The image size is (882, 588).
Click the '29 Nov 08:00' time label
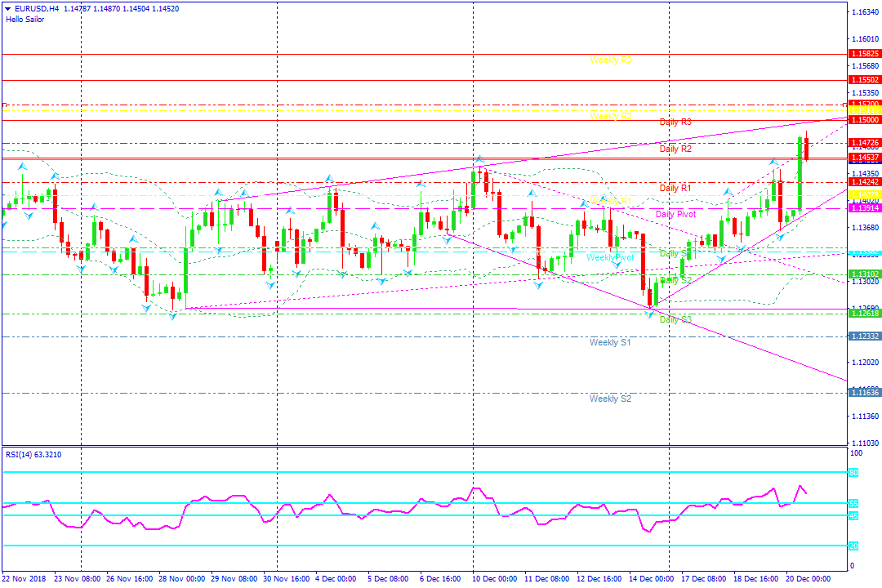234,578
